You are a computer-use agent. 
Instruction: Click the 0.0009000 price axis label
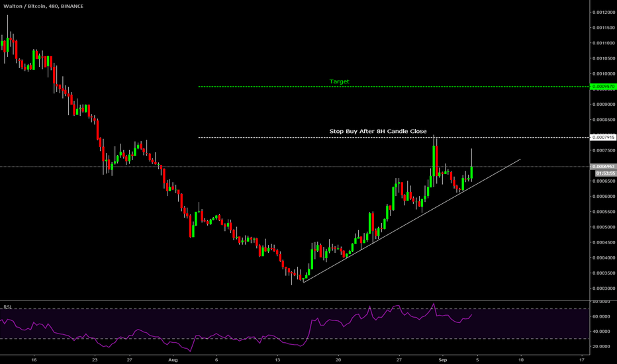point(604,105)
